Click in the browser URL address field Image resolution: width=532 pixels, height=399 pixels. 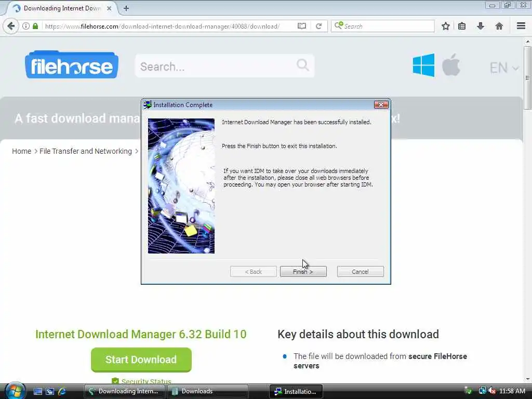[162, 26]
